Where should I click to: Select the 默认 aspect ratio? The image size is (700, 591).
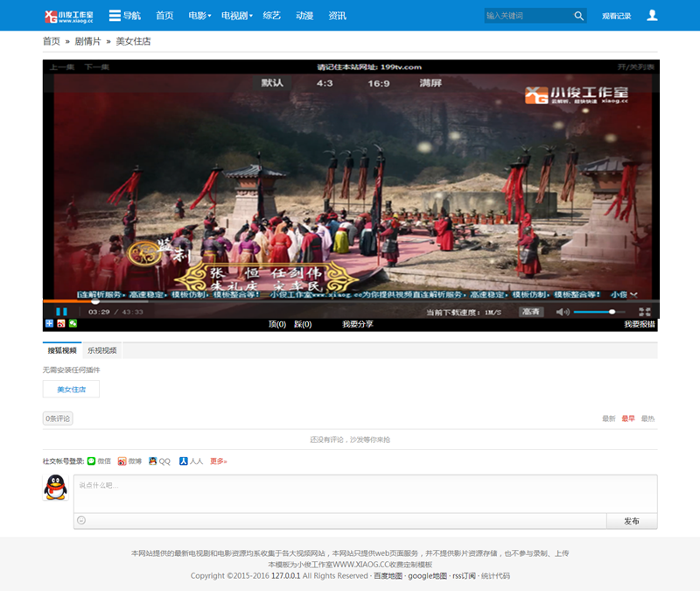pyautogui.click(x=272, y=83)
